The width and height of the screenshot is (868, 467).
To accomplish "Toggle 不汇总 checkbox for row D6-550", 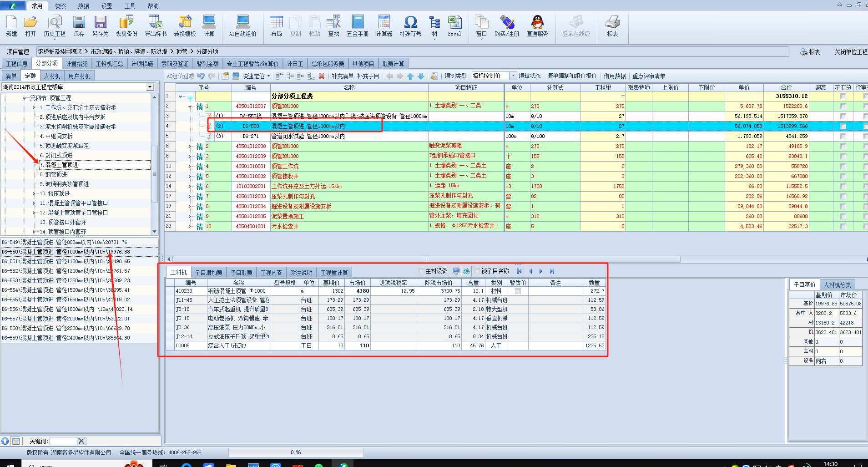I will [x=843, y=126].
